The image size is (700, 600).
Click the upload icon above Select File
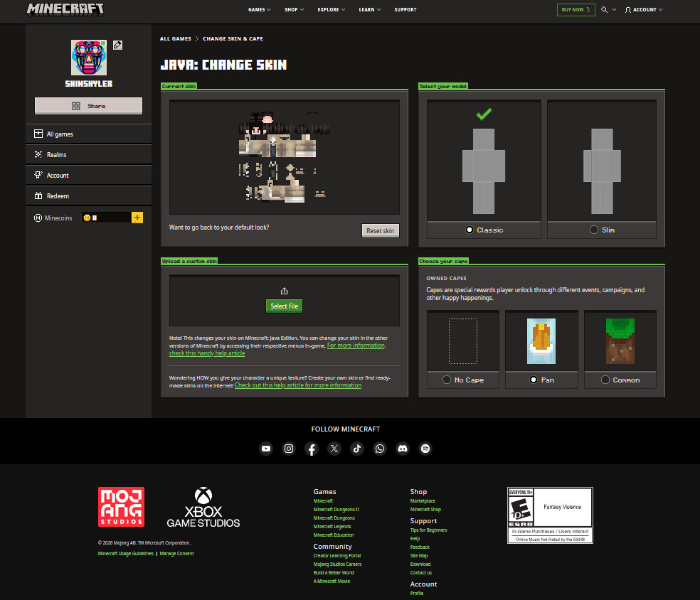click(x=285, y=291)
